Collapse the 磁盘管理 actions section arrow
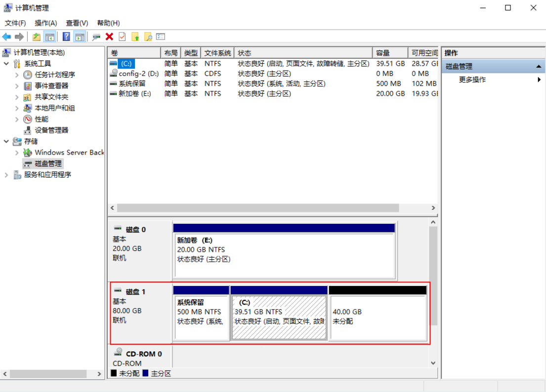 539,66
